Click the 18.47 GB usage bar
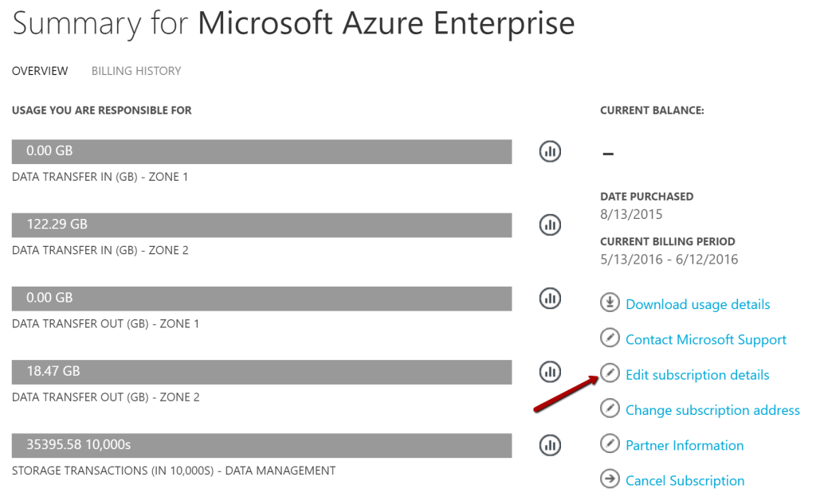Image resolution: width=816 pixels, height=504 pixels. point(261,372)
